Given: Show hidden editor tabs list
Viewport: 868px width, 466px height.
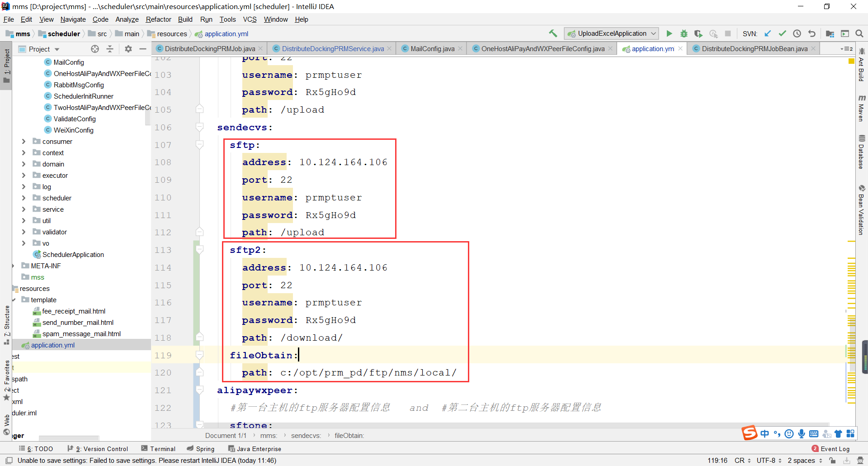Looking at the screenshot, I should [846, 49].
